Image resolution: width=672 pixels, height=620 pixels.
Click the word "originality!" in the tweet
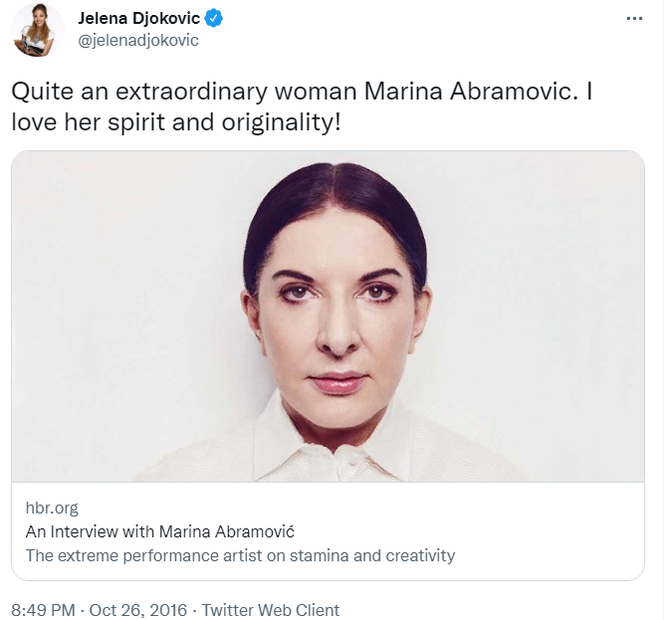(x=295, y=124)
